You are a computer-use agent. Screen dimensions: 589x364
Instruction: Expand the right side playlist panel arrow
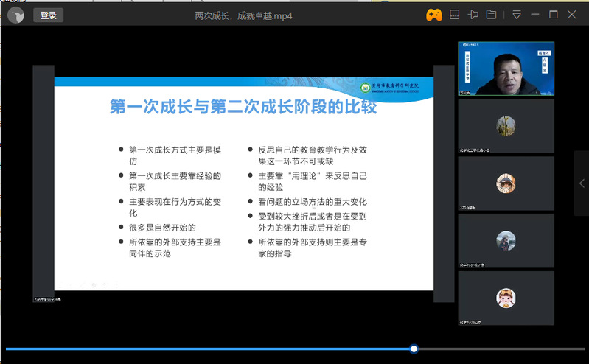point(582,183)
